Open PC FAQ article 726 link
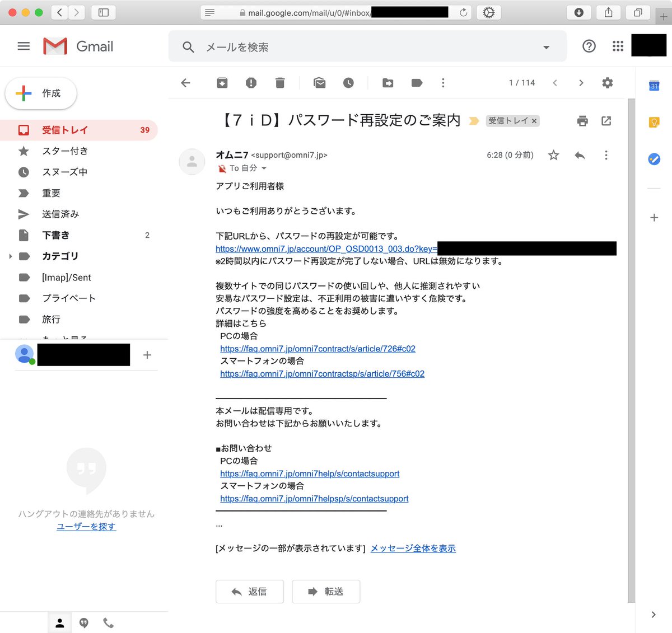The image size is (672, 633). [x=318, y=349]
